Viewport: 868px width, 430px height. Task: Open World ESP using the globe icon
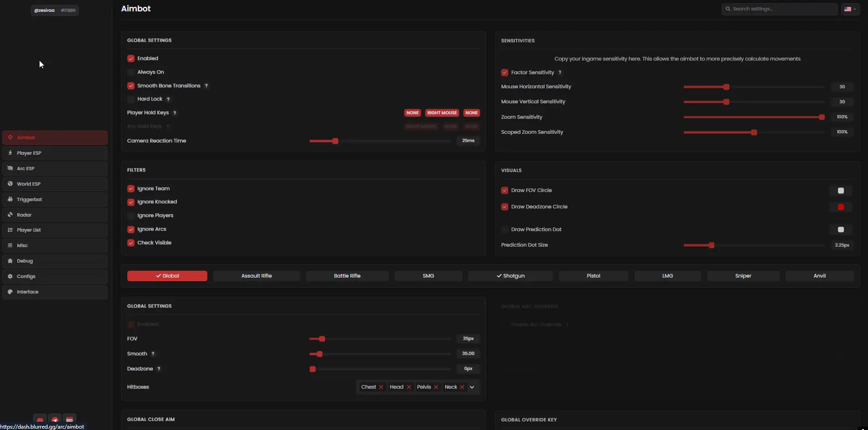(10, 184)
